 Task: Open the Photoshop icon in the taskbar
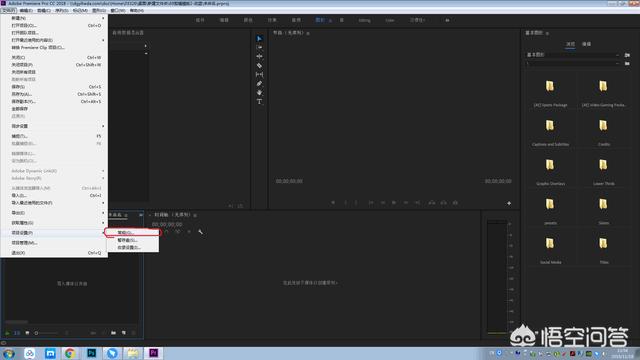click(x=91, y=353)
